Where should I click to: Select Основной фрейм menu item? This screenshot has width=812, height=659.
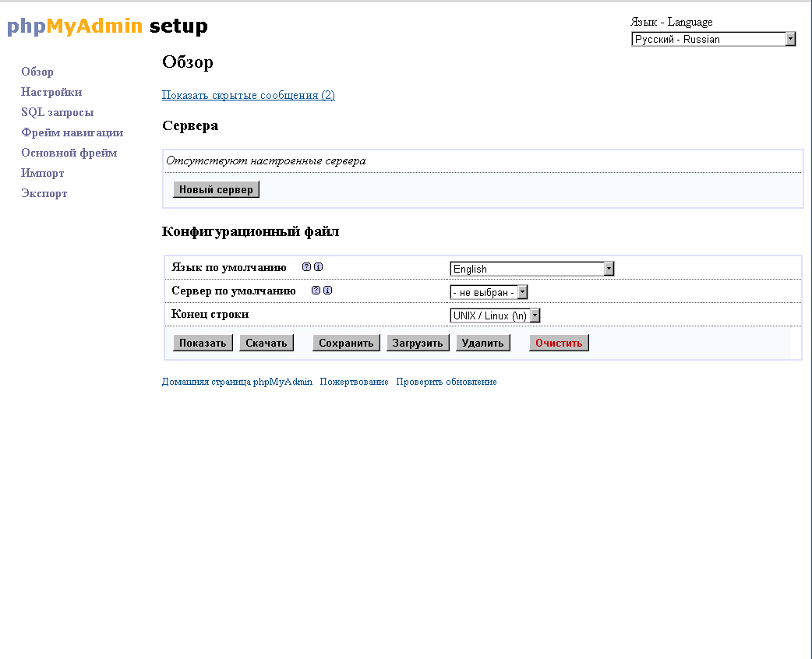(x=69, y=153)
